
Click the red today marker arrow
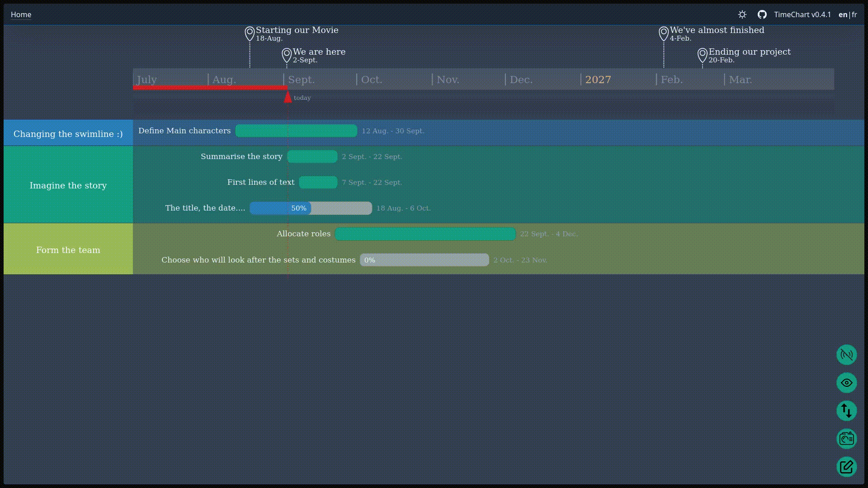click(x=288, y=97)
